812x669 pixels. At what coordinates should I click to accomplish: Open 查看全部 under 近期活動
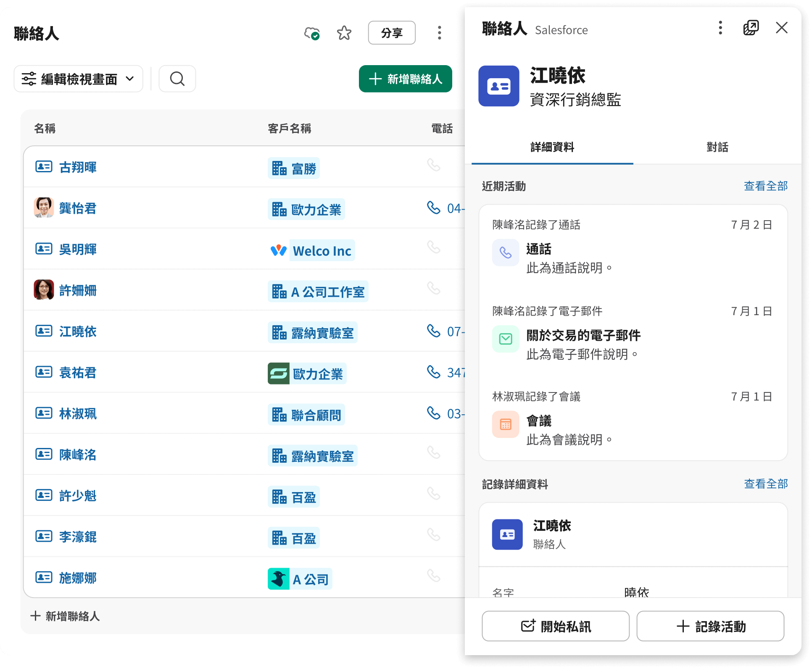coord(765,186)
